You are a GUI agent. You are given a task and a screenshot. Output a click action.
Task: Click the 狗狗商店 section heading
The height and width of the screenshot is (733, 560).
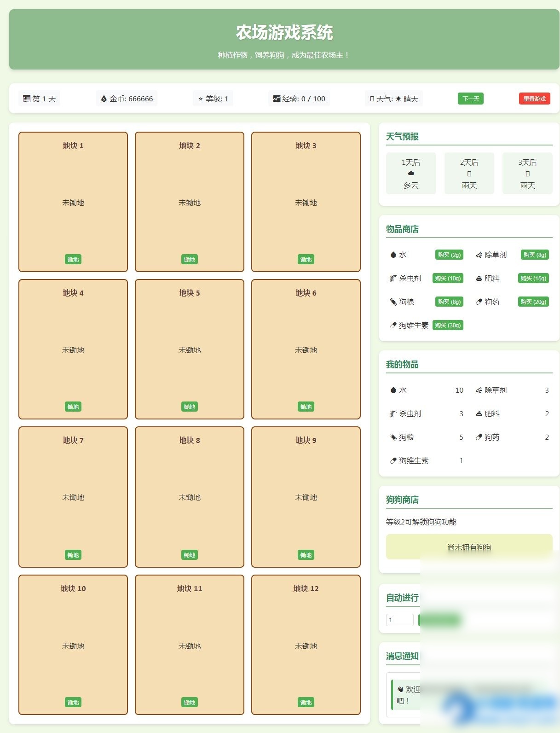(402, 500)
